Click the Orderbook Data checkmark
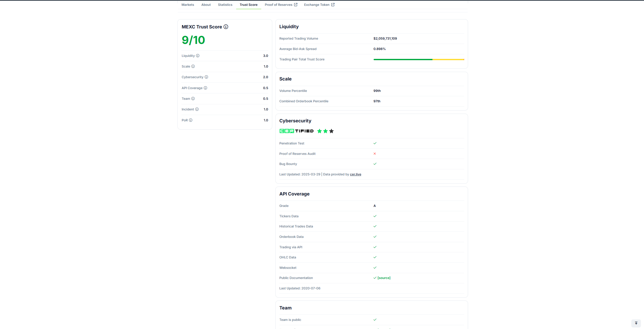The height and width of the screenshot is (329, 644). [x=375, y=237]
